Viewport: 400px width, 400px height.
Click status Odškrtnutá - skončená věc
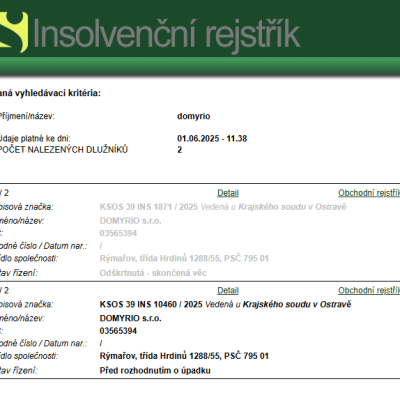tap(153, 273)
